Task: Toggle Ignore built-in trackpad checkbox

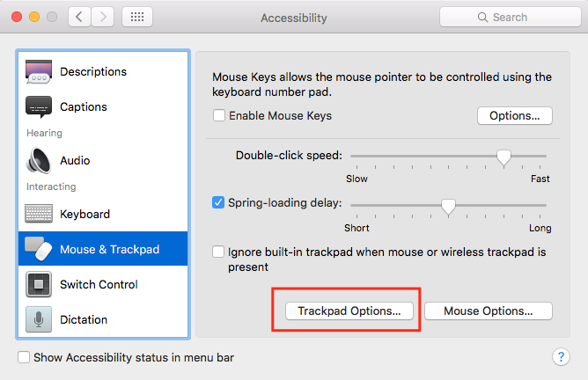Action: [219, 252]
